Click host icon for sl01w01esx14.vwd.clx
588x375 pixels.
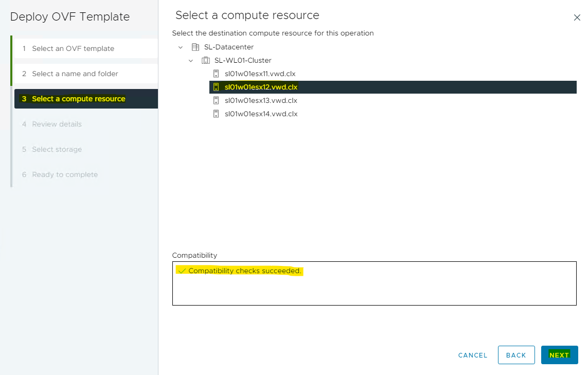216,114
